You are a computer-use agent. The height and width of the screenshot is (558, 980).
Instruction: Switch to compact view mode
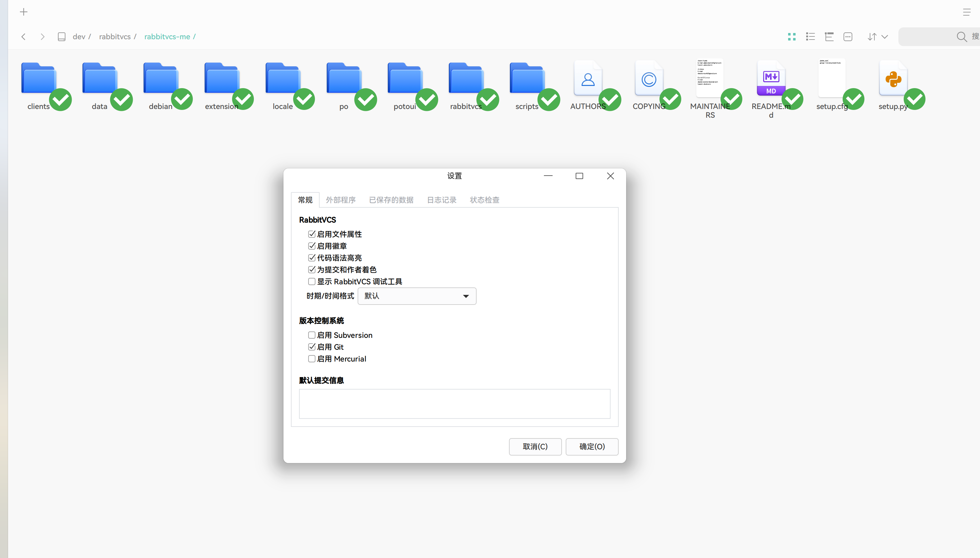[x=829, y=36]
